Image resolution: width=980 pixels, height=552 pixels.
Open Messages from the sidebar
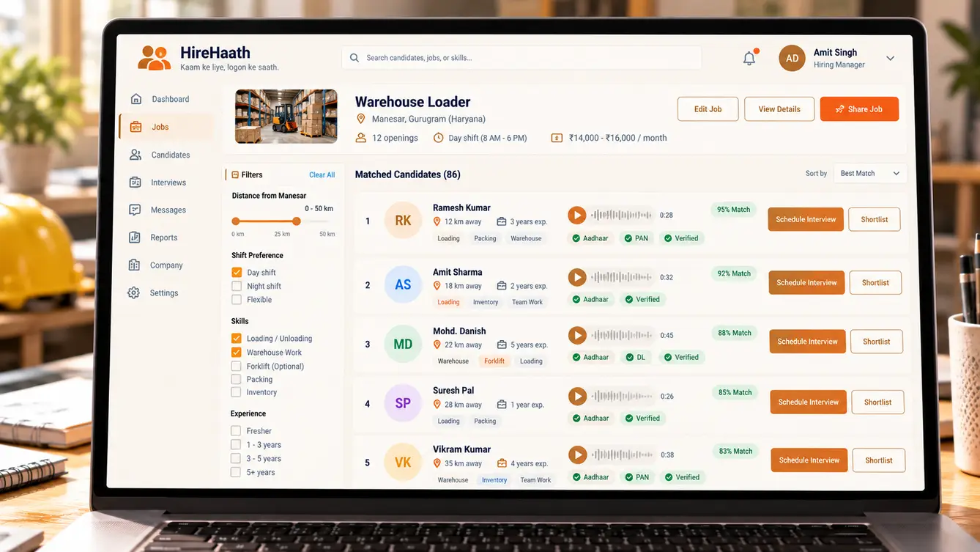coord(168,210)
